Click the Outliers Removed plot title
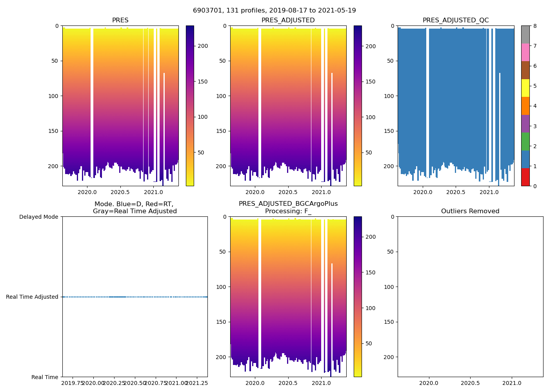549x392 pixels. pos(470,211)
